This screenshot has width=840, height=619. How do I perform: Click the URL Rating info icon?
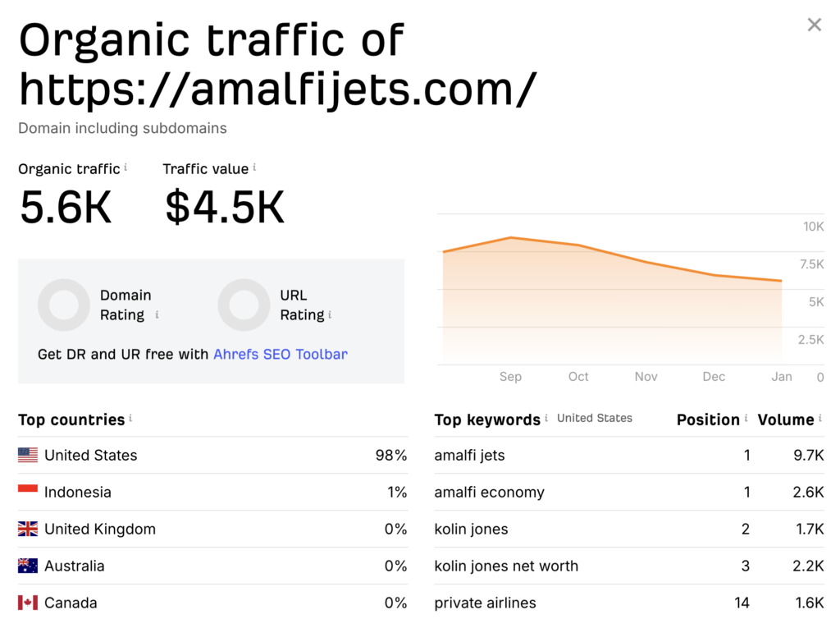(330, 314)
